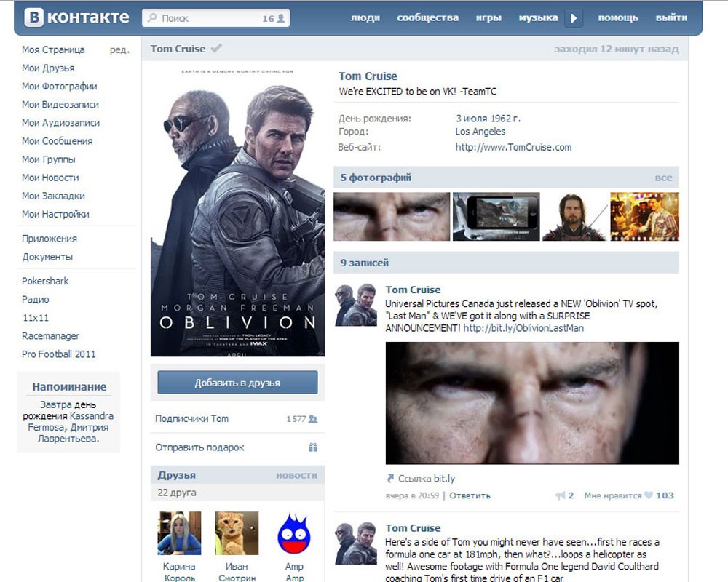Click the Los Angeles city link
728x582 pixels.
[480, 132]
